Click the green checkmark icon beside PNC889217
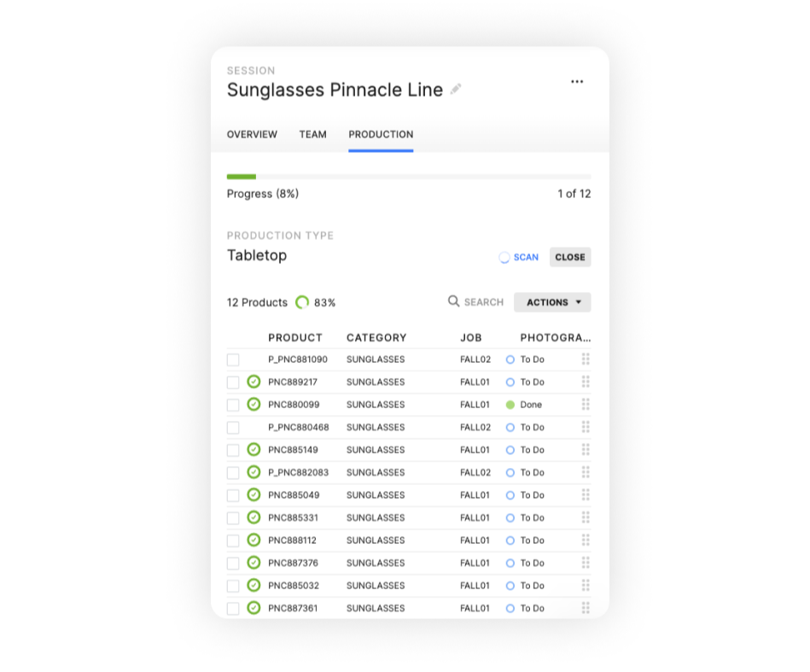Screen dimensions: 810x672 [252, 382]
